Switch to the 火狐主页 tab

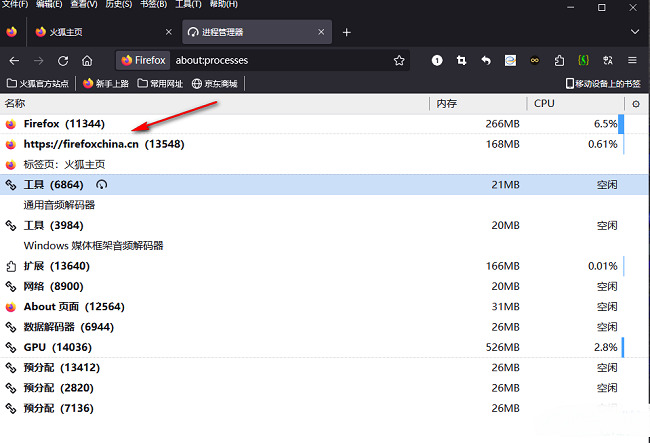pyautogui.click(x=104, y=32)
